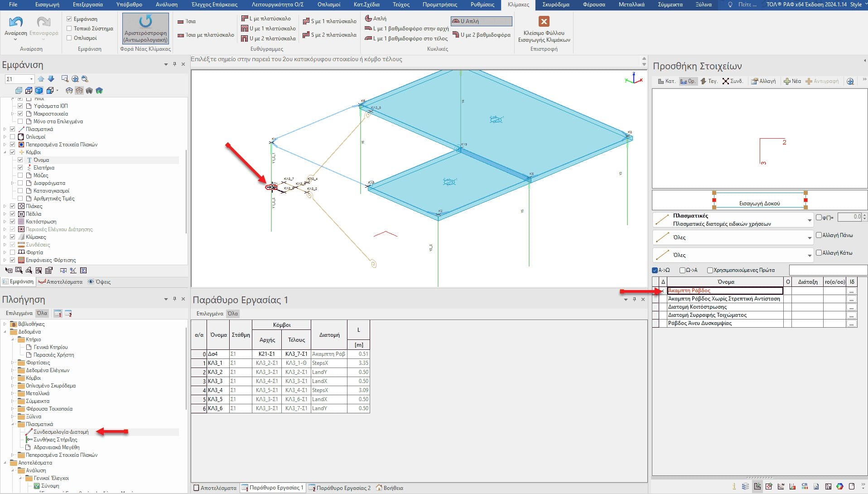Expand the Φορτίσεις folder in Πλοήγηση tree
Image resolution: width=868 pixels, height=494 pixels.
coord(13,363)
